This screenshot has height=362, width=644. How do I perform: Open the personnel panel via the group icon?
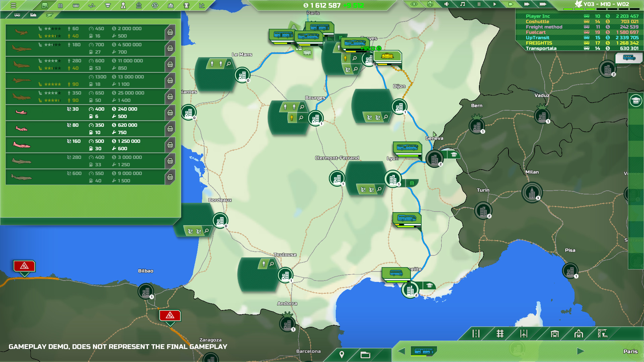tap(171, 5)
